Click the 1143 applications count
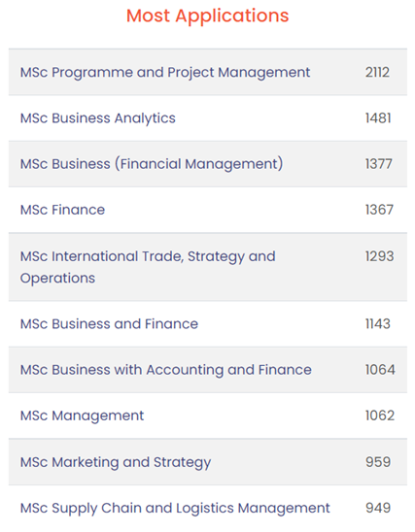The width and height of the screenshot is (415, 532). (x=378, y=323)
